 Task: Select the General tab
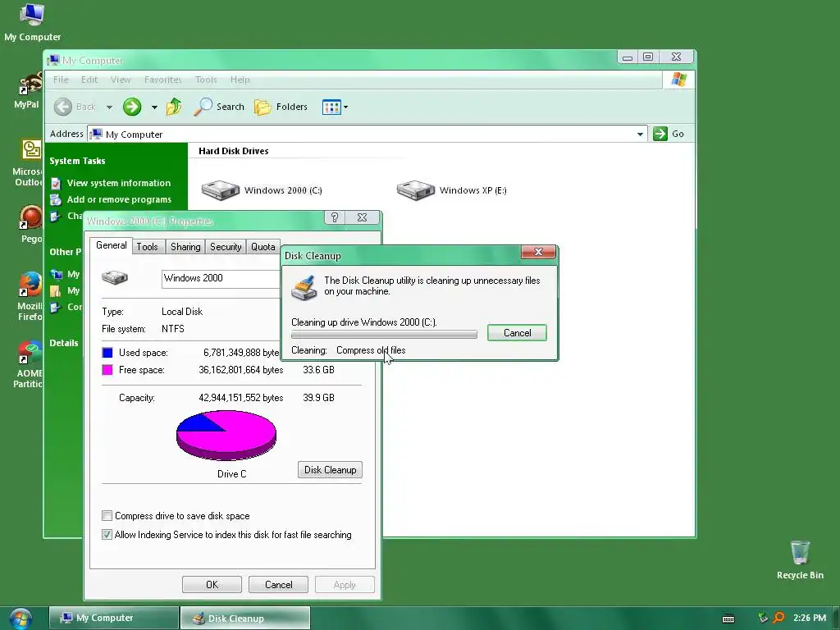pos(112,245)
